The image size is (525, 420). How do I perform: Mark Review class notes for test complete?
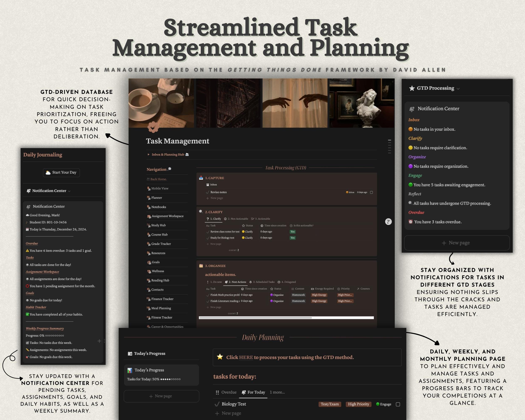208,232
